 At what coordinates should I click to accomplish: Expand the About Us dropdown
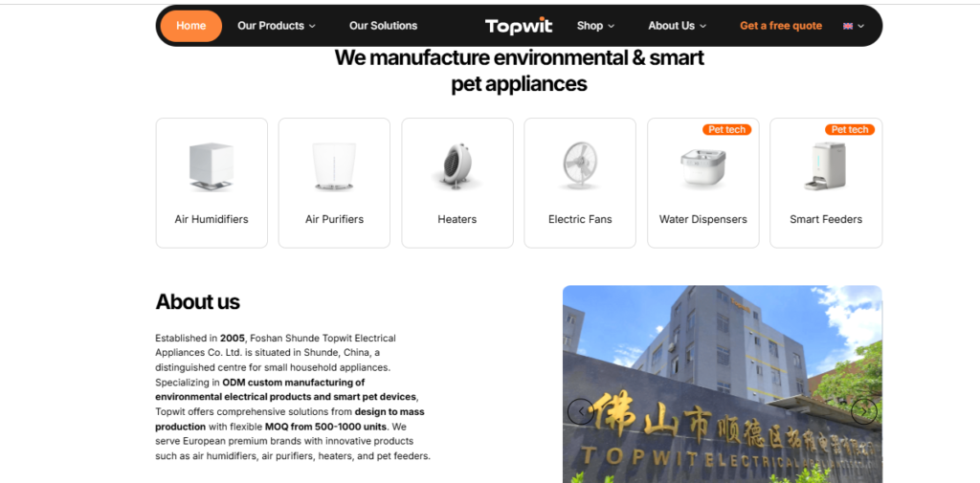tap(677, 26)
